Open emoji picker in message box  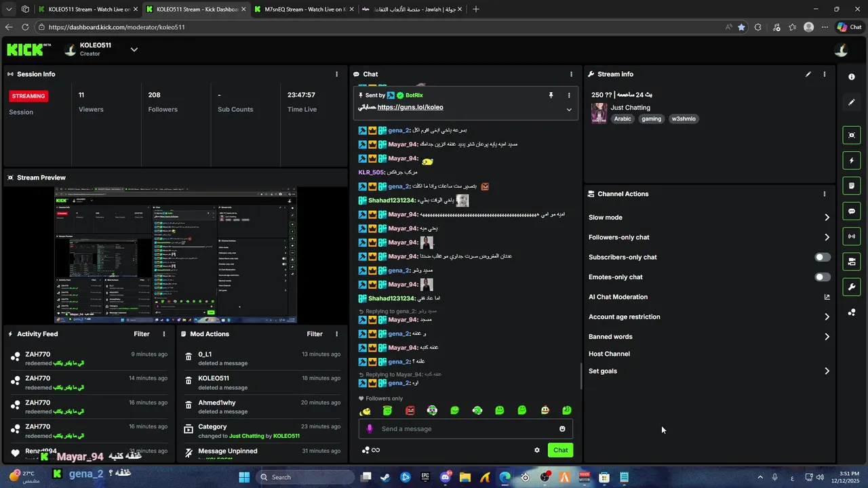coord(562,428)
